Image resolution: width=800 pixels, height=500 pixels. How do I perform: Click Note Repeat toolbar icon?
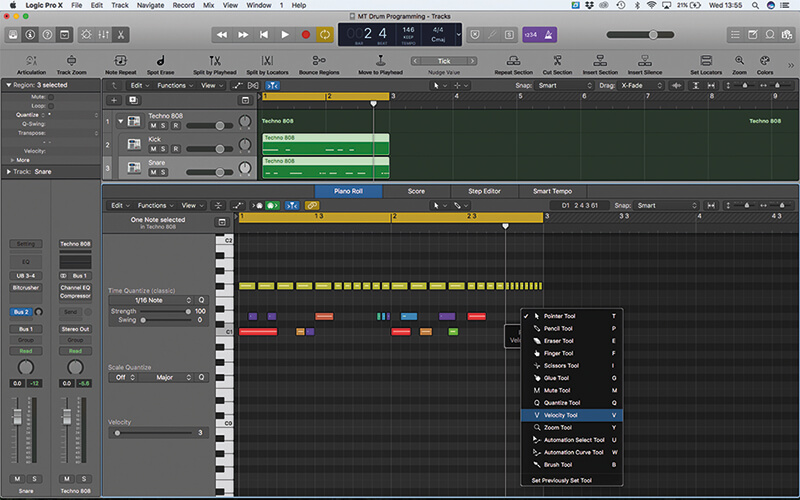(120, 65)
